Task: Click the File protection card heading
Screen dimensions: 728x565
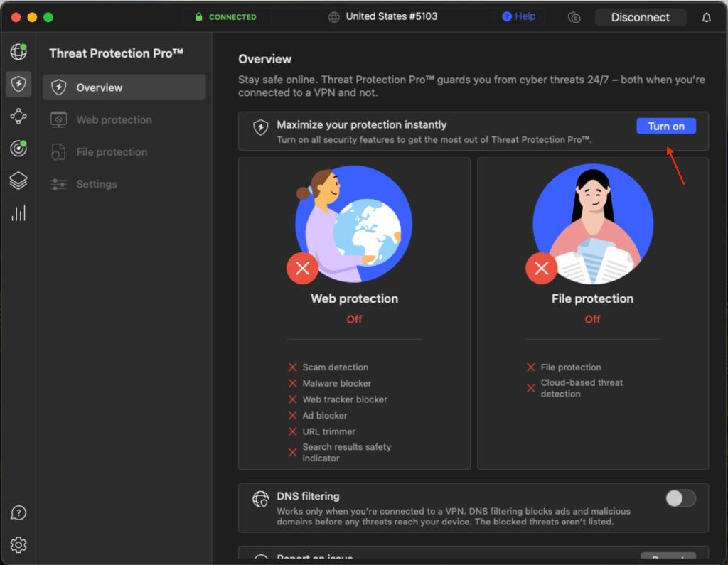Action: click(592, 298)
